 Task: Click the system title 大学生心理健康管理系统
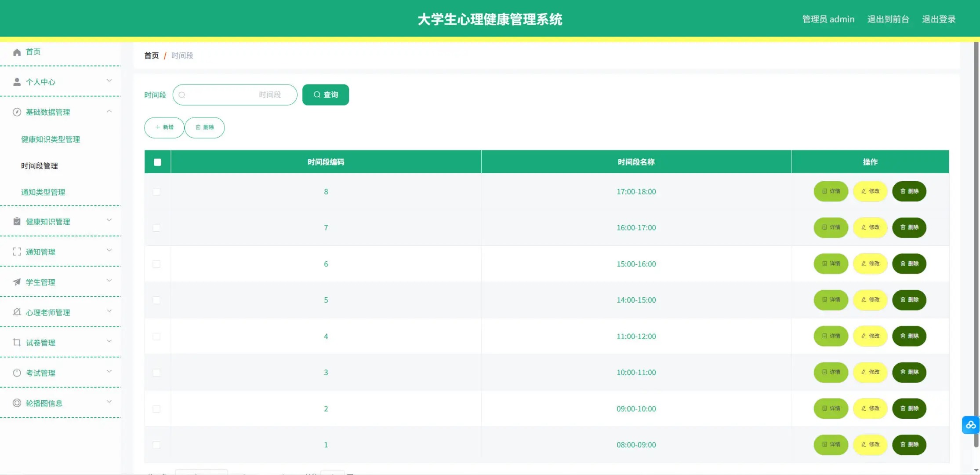[490, 19]
